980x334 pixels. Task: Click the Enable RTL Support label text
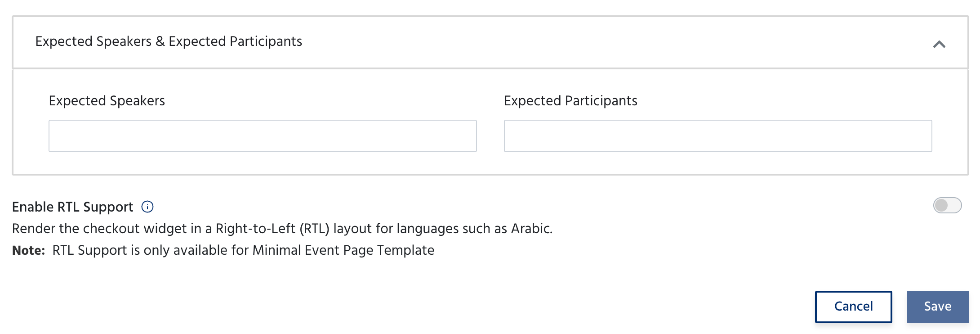tap(73, 207)
